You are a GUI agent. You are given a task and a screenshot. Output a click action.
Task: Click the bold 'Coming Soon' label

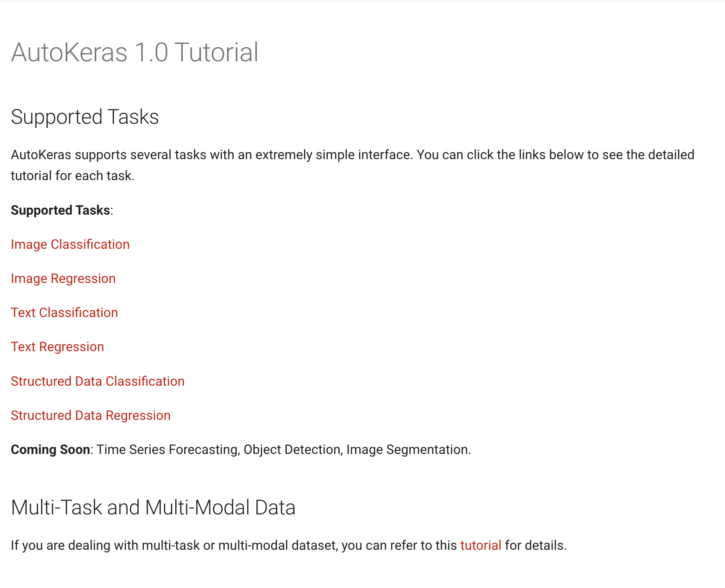point(51,450)
